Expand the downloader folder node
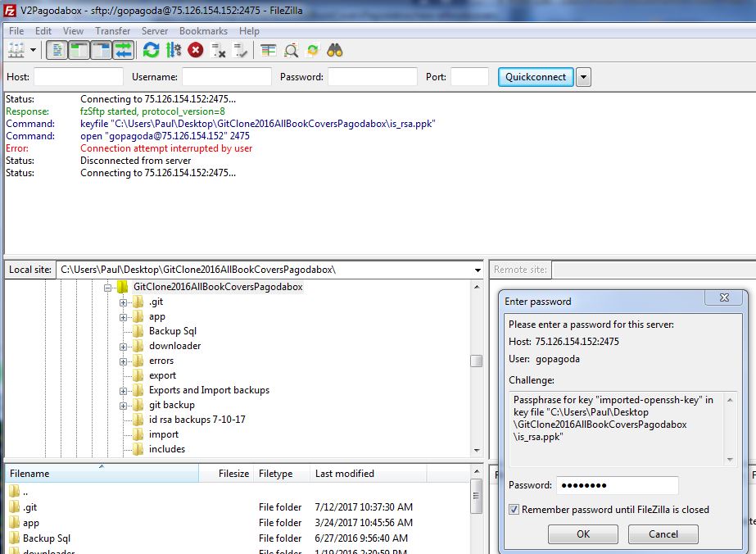Viewport: 756px width, 554px height. (x=123, y=347)
